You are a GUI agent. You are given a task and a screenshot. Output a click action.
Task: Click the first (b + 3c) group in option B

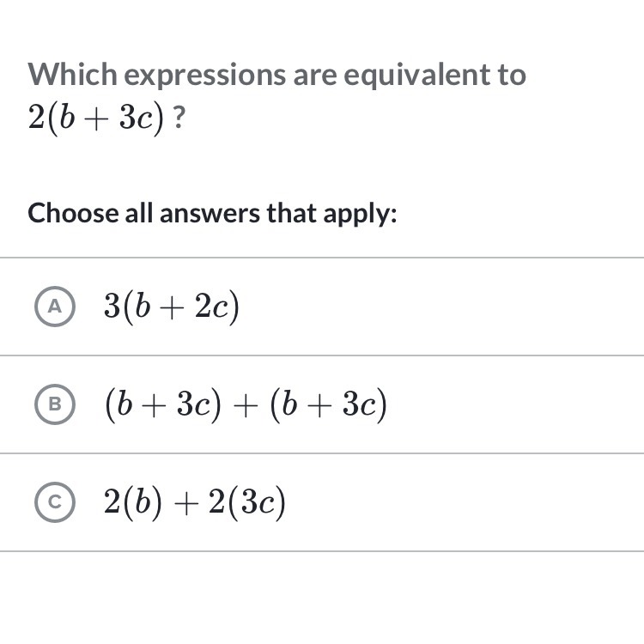coord(163,405)
